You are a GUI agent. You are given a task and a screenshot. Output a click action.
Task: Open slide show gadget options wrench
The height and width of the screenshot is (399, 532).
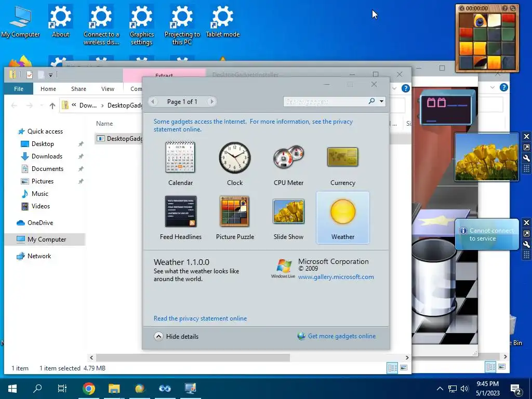pyautogui.click(x=526, y=158)
